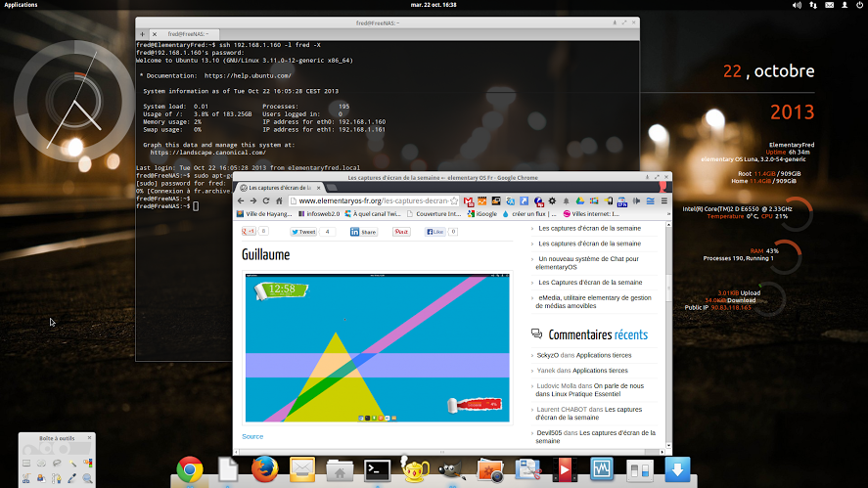Select the color picker eyedropper tool
Viewport: 868px width, 488px height.
[x=72, y=478]
